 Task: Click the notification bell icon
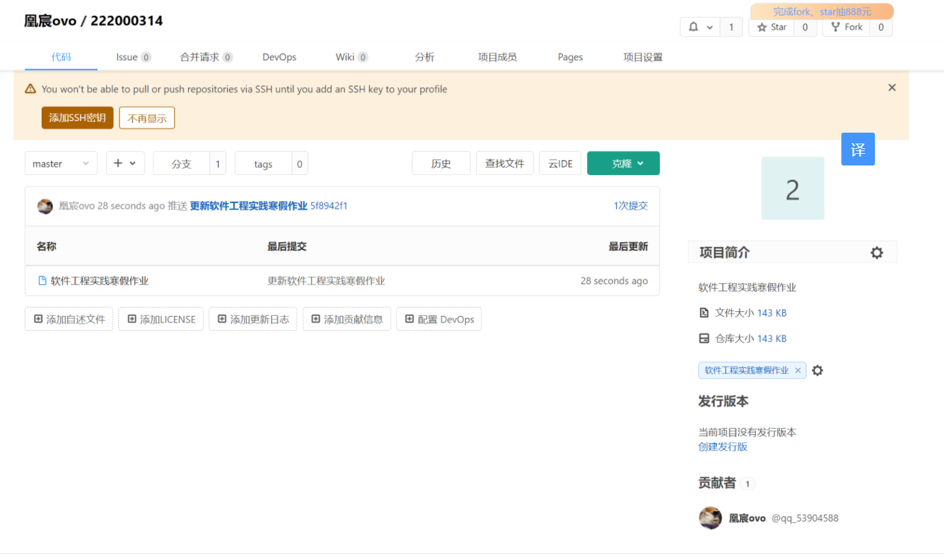[694, 27]
